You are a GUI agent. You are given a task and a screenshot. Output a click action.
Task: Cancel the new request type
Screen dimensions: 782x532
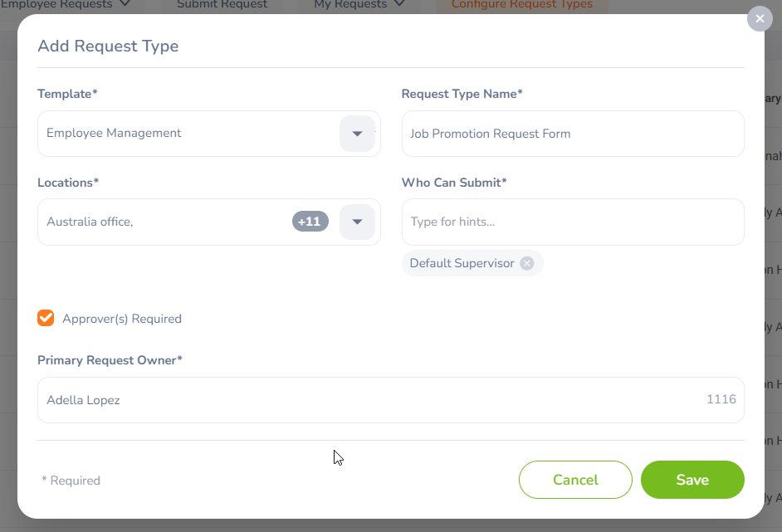(x=575, y=480)
